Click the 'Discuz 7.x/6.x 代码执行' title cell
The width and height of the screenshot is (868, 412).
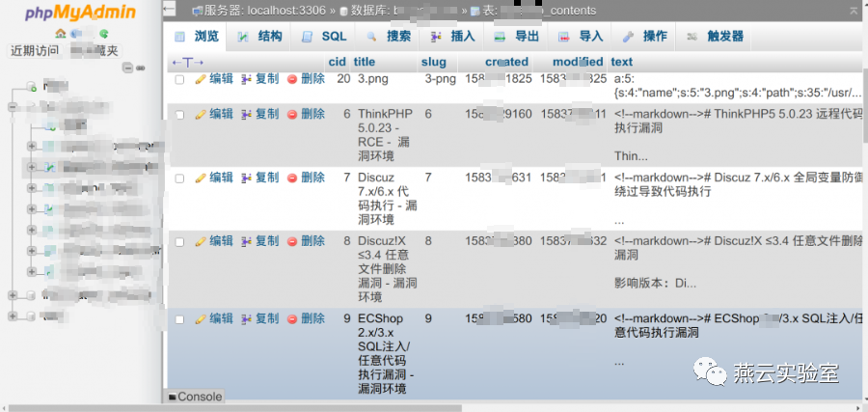385,199
